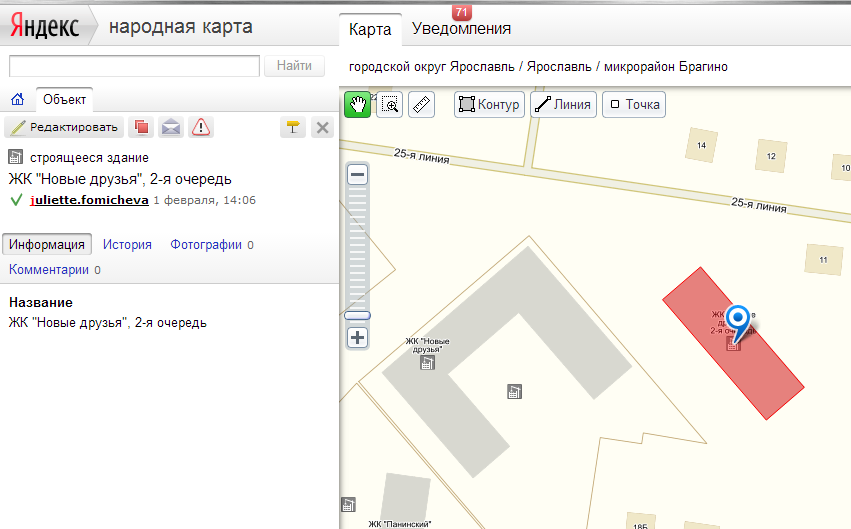Viewport: 851px width, 529px height.
Task: Click the Яндекс logo
Action: 45,26
